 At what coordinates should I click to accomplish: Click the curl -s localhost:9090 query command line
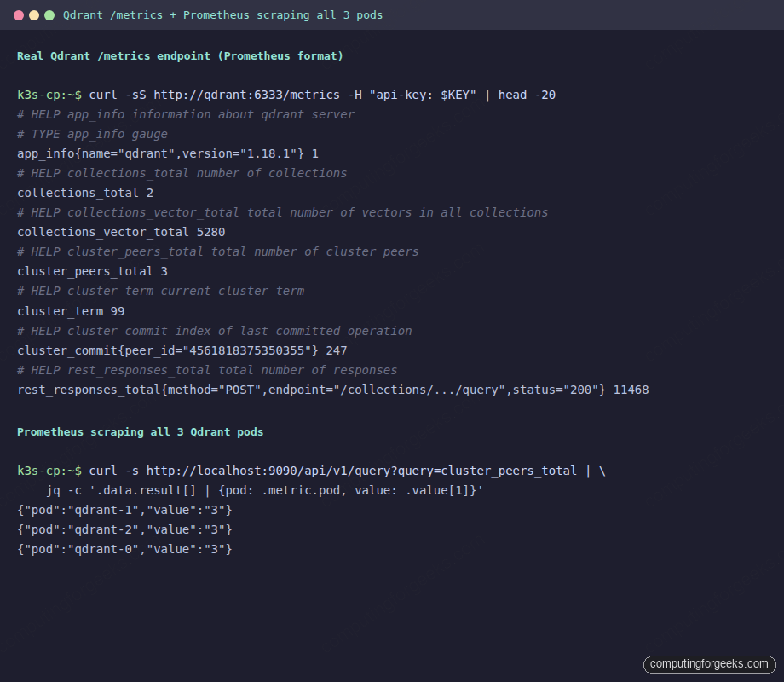click(312, 471)
